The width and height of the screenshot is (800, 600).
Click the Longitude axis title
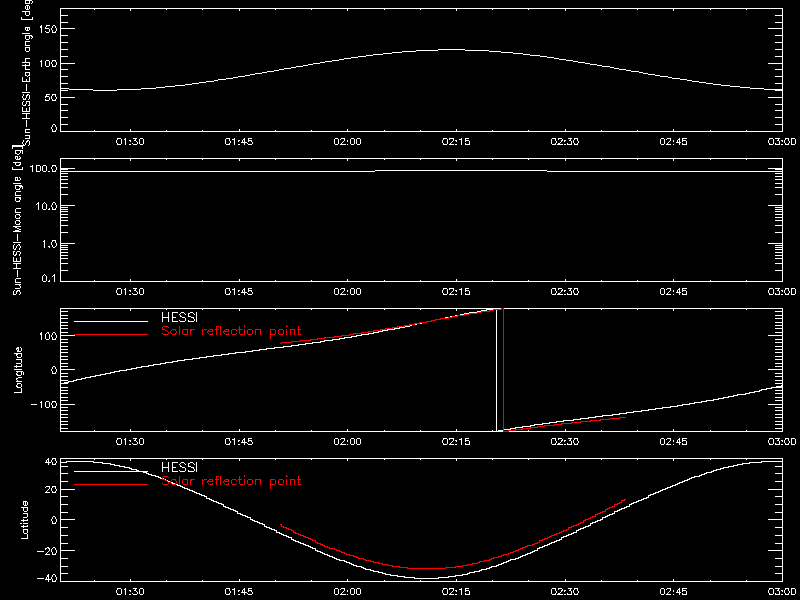tap(18, 369)
